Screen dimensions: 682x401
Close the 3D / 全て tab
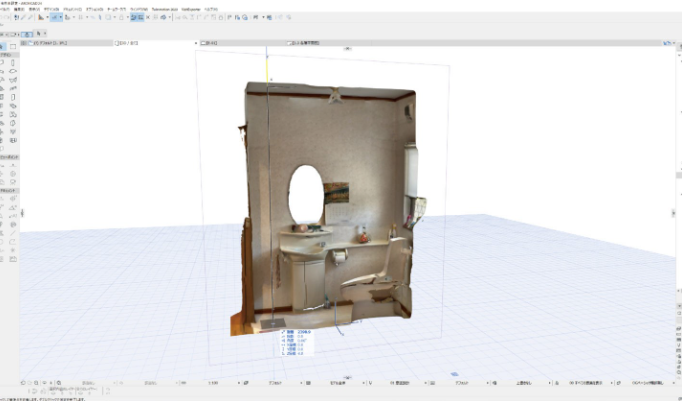pyautogui.click(x=196, y=43)
